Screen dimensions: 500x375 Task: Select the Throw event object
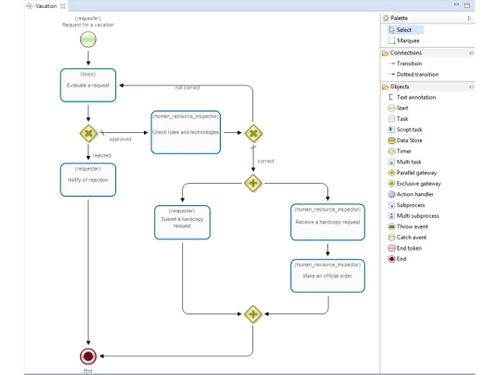click(x=408, y=226)
